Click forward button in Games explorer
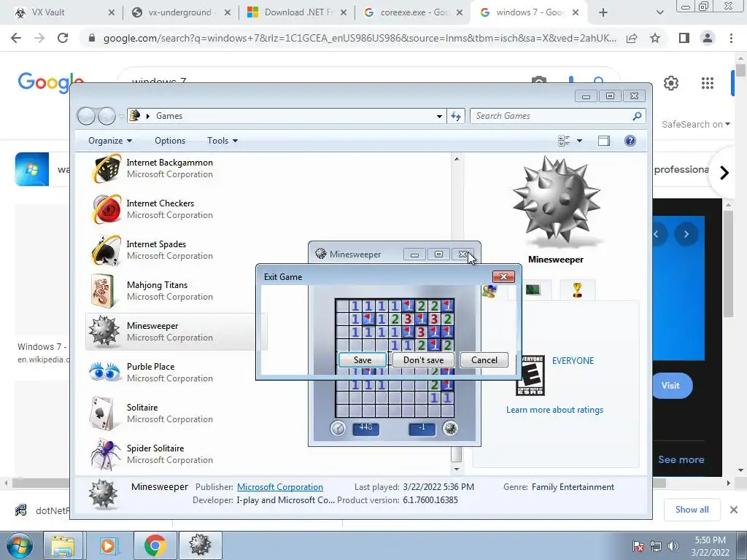Viewport: 747px width, 560px height. [107, 116]
